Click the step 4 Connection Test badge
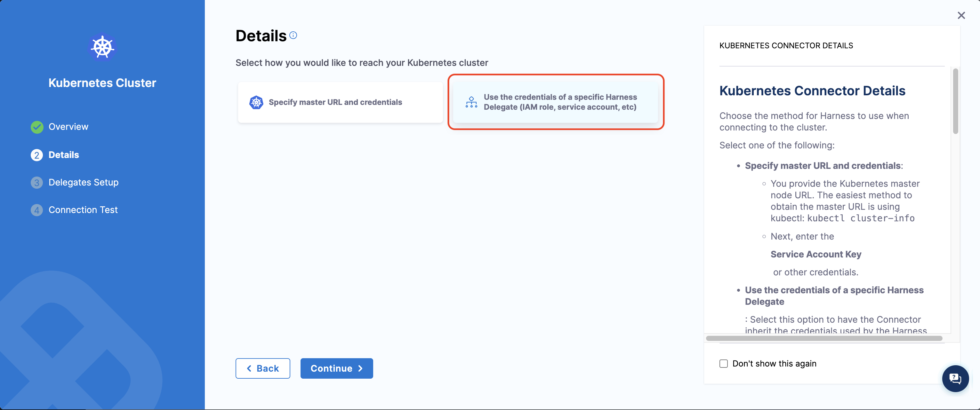This screenshot has width=980, height=410. (37, 210)
